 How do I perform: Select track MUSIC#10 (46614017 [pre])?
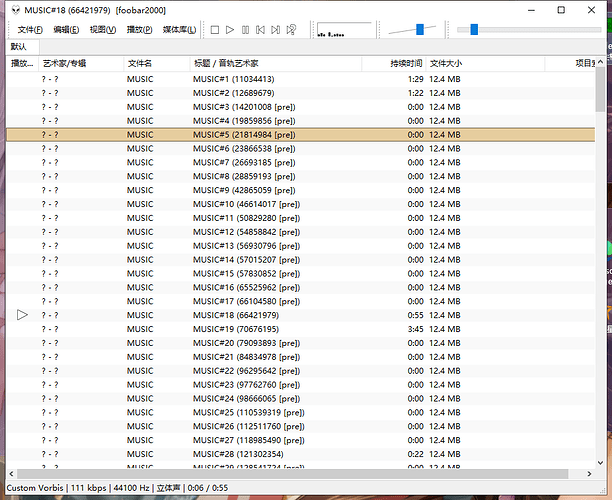click(x=301, y=204)
